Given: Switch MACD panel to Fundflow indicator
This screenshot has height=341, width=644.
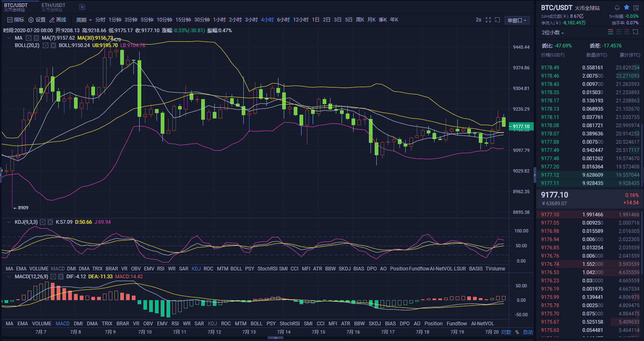Looking at the screenshot, I should [457, 324].
